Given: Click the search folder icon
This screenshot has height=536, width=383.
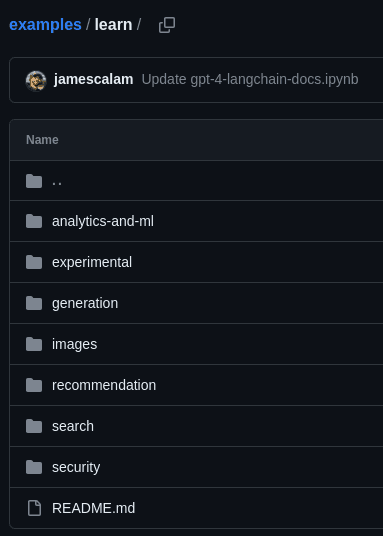Looking at the screenshot, I should [34, 426].
